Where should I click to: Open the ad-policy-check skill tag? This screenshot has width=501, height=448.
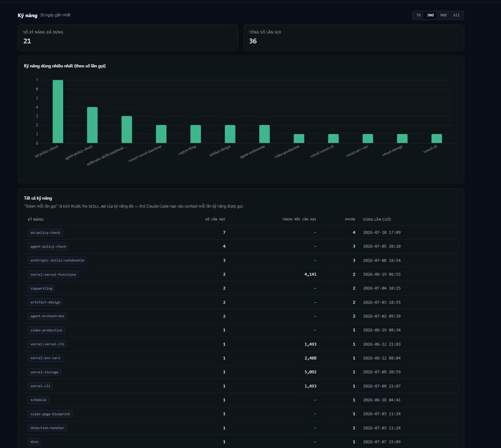[45, 233]
